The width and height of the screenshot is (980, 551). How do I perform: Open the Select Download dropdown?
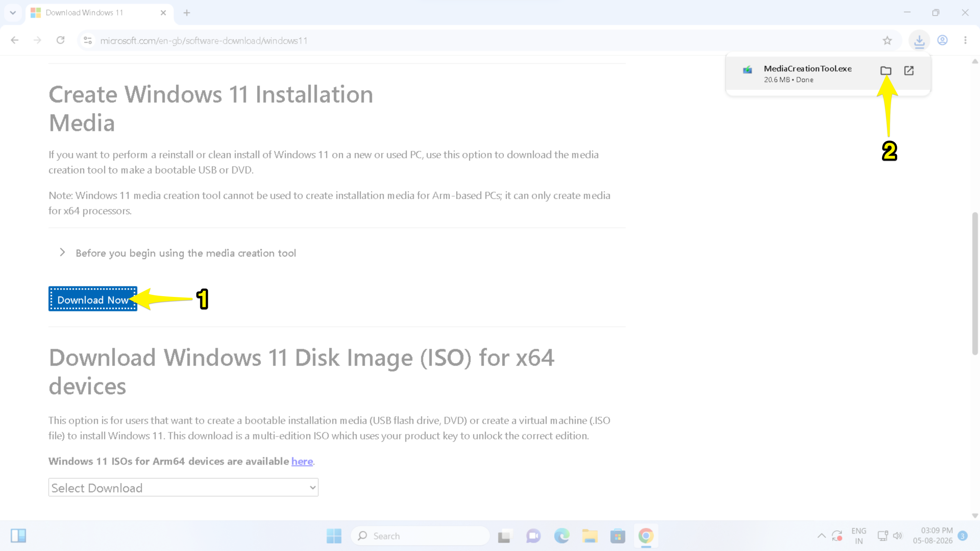tap(183, 487)
